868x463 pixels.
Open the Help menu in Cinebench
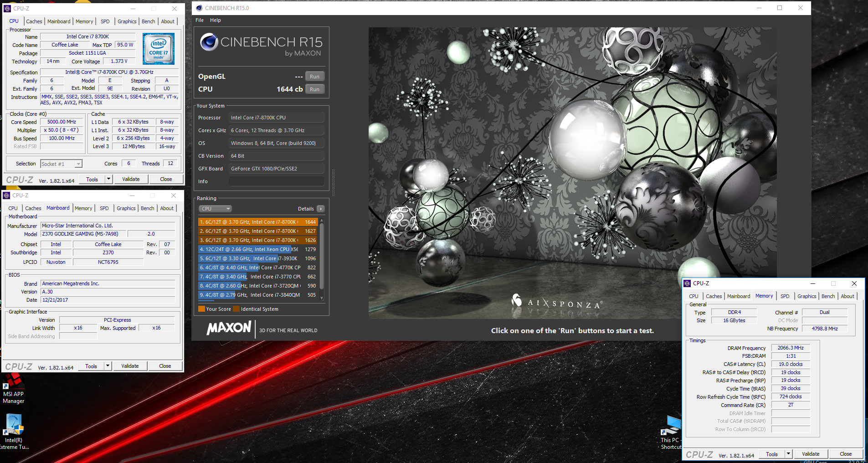click(x=216, y=20)
